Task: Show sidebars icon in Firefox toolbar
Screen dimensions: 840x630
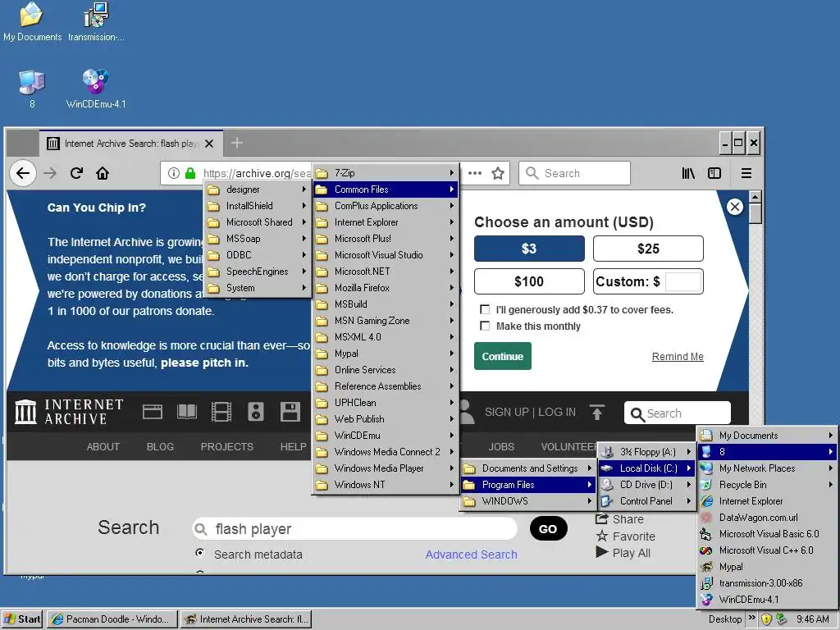Action: [714, 173]
